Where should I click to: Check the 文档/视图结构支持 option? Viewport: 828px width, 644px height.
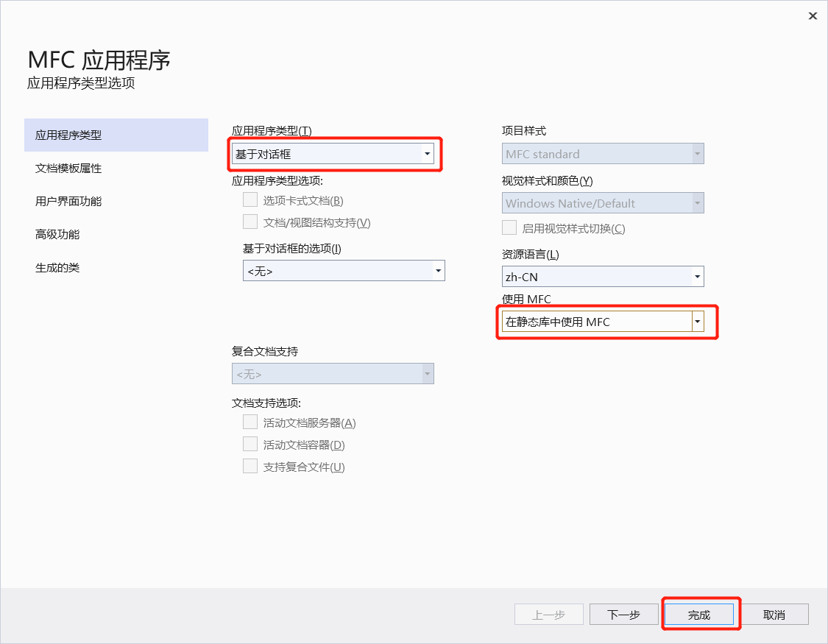click(x=250, y=221)
